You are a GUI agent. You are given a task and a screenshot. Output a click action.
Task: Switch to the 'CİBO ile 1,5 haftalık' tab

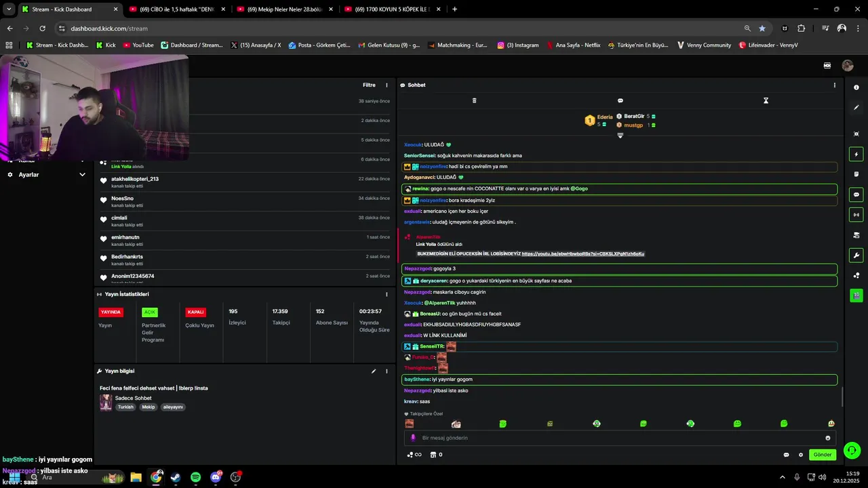(177, 9)
